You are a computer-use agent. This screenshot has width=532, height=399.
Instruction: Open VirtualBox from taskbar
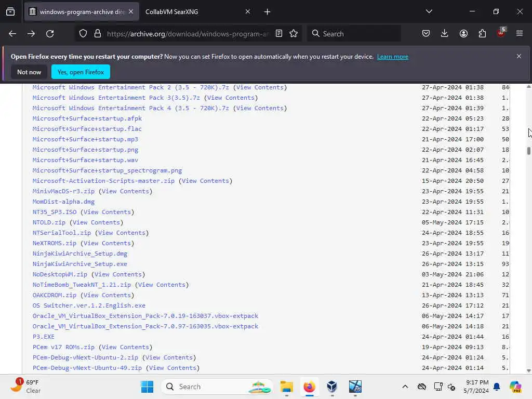332,387
